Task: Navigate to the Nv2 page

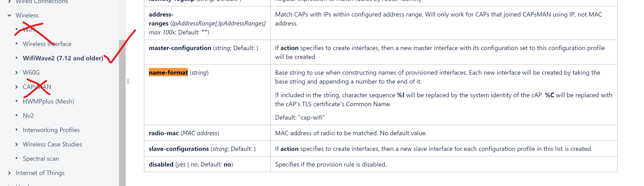Action: coord(28,116)
